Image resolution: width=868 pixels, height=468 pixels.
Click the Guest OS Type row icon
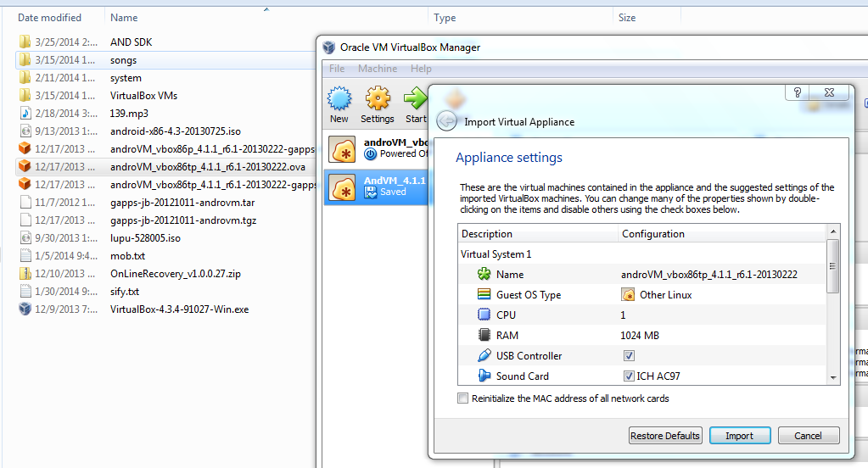(484, 294)
